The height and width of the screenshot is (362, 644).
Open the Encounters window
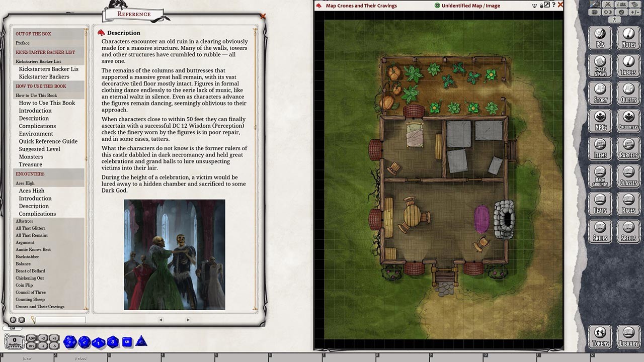[x=628, y=121]
